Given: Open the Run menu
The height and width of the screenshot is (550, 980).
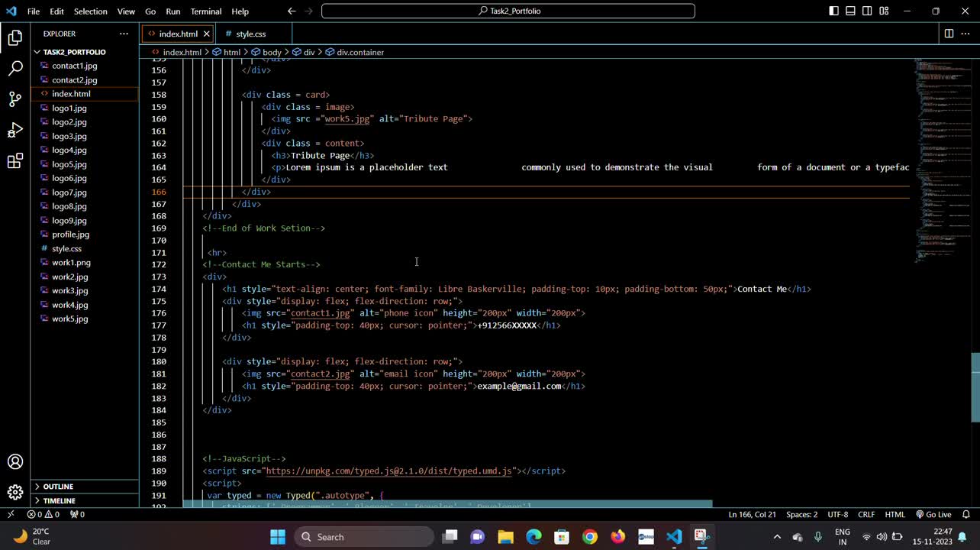Looking at the screenshot, I should (x=173, y=11).
